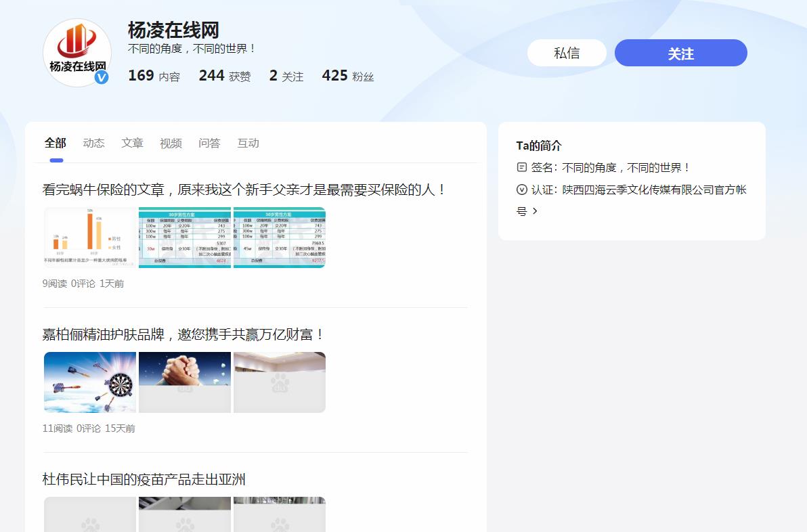Image resolution: width=807 pixels, height=532 pixels.
Task: Click the 9阅读 read count
Action: coord(55,284)
